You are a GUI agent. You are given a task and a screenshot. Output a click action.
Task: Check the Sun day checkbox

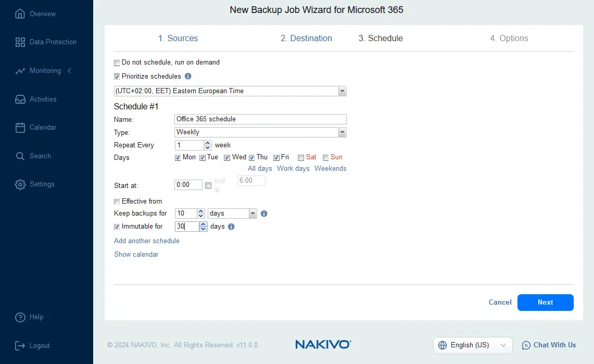click(325, 158)
